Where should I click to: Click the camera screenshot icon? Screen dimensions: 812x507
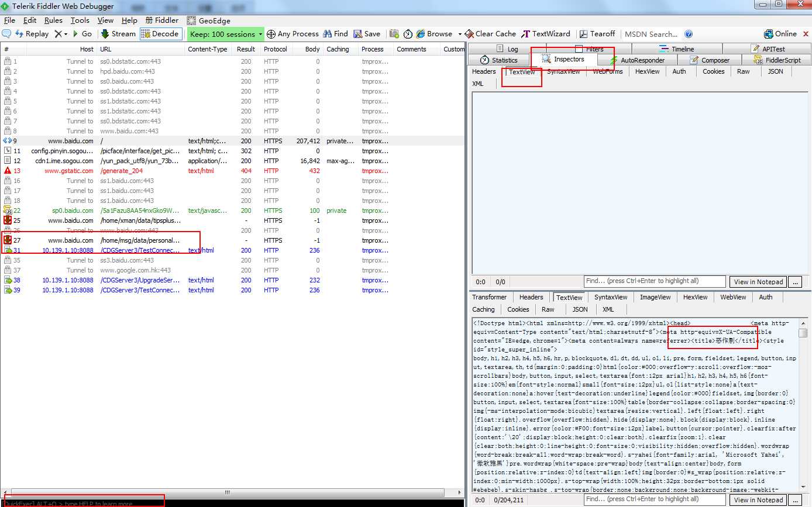coord(394,34)
